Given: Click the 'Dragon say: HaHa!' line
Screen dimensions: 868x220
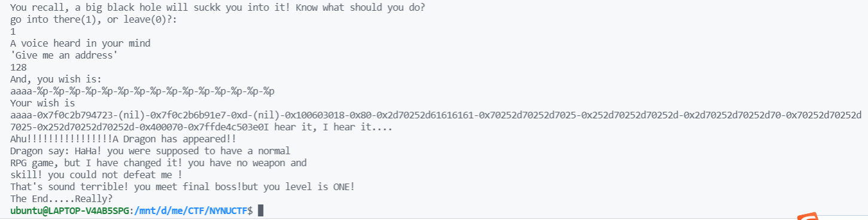Looking at the screenshot, I should [x=150, y=151].
